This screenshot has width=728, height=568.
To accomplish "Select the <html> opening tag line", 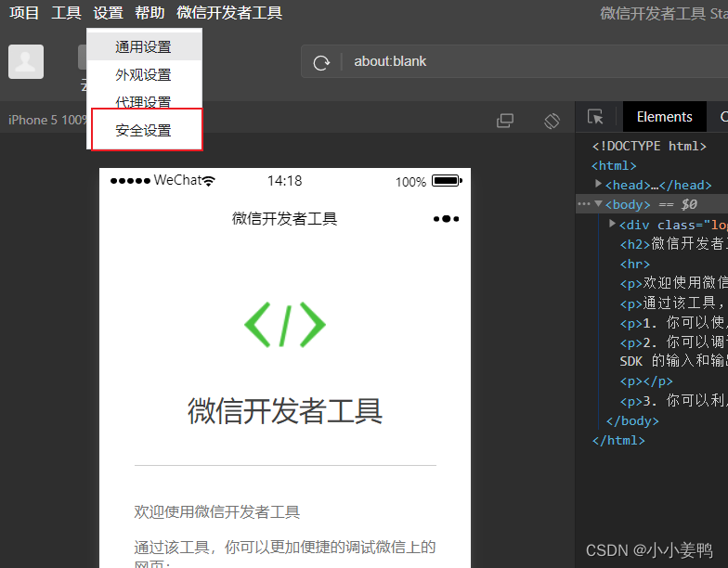I will (x=614, y=165).
